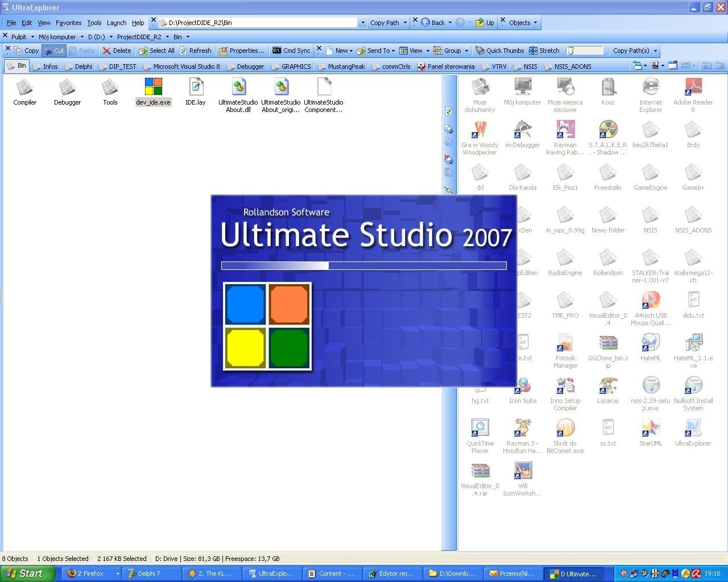
Task: Expand the Back history dropdown arrow
Action: click(450, 23)
